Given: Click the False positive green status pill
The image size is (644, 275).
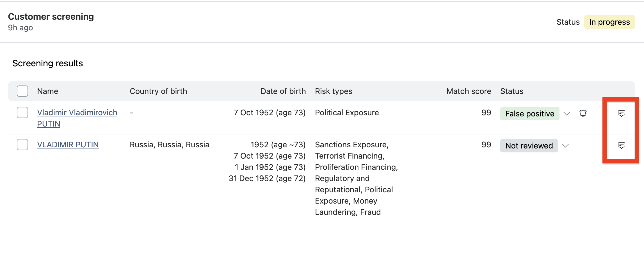Looking at the screenshot, I should 529,114.
